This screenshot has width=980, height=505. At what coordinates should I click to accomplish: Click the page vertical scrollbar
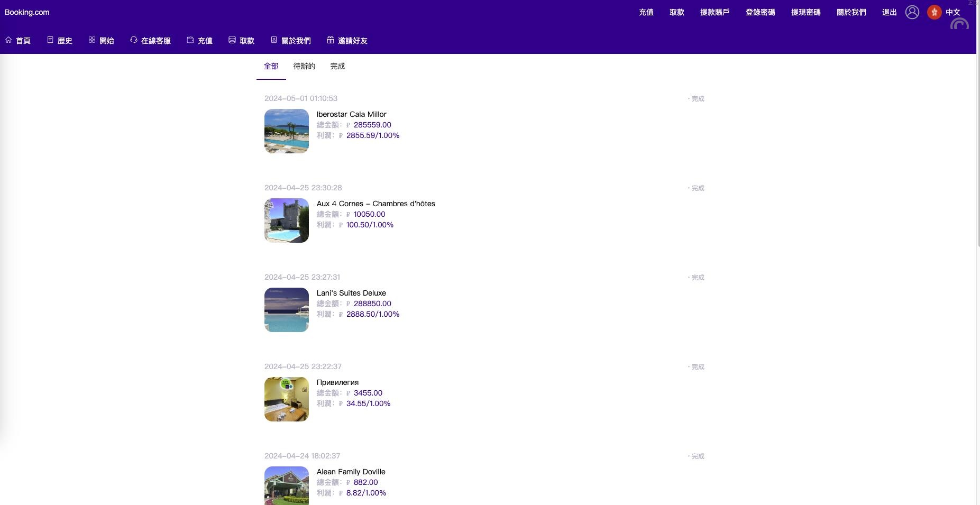pos(978,264)
